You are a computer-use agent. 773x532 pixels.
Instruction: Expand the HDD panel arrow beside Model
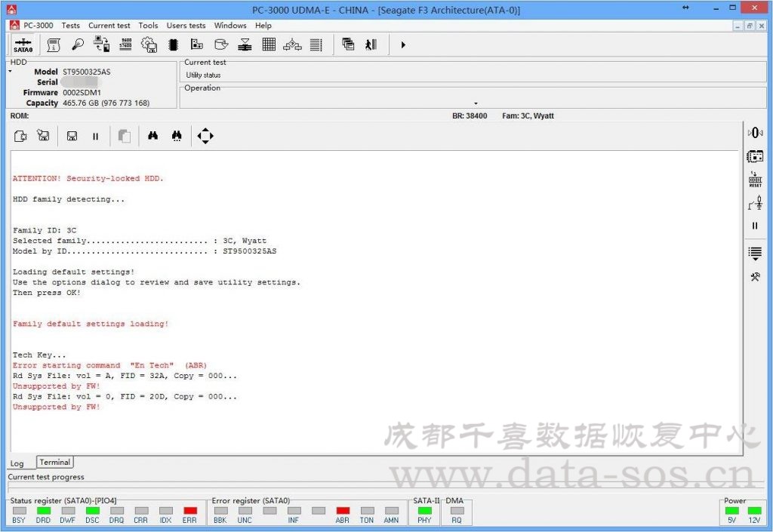10,72
